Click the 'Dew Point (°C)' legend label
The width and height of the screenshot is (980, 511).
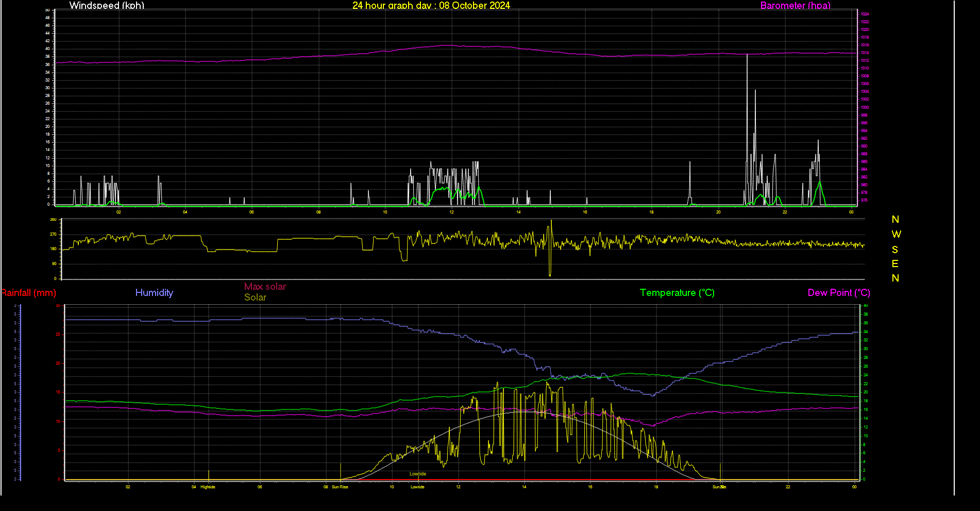(839, 292)
